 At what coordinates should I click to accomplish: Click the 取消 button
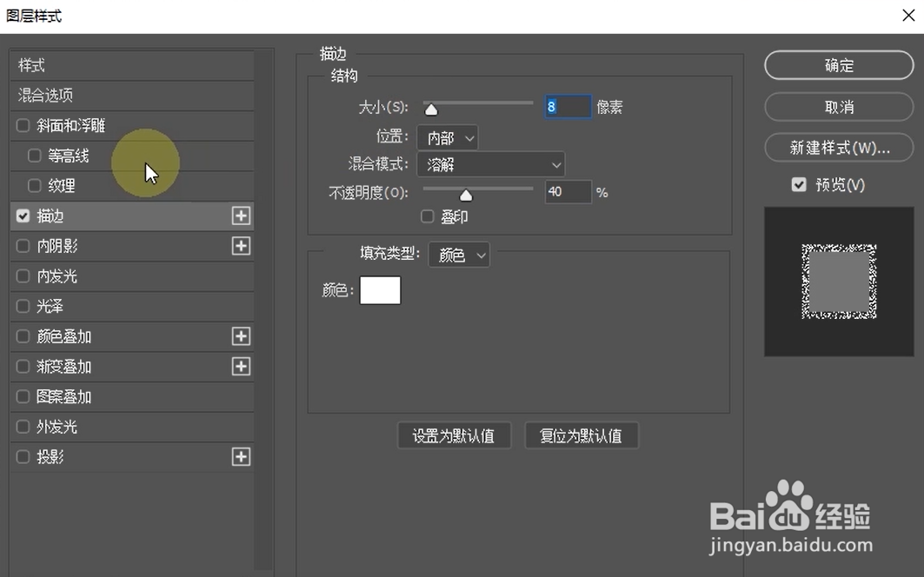click(x=839, y=107)
